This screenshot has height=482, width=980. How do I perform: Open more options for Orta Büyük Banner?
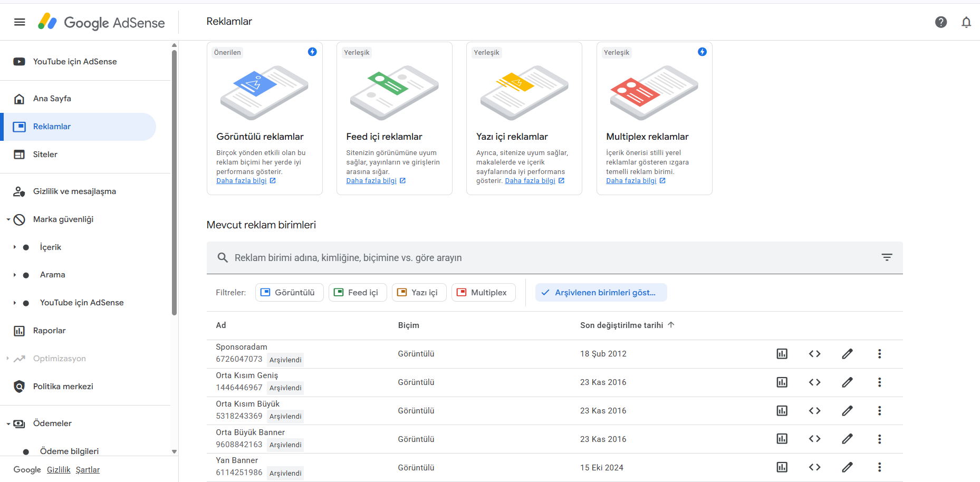[879, 439]
